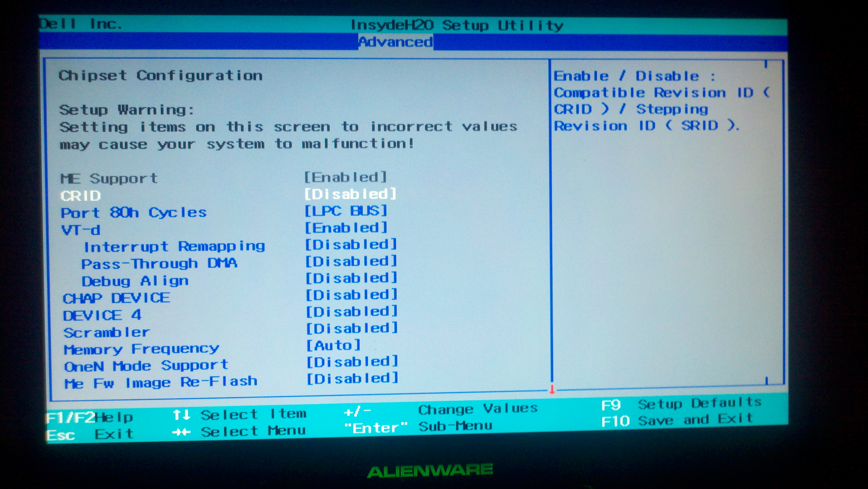This screenshot has width=868, height=489.
Task: Select the Port 80h Cycles item
Action: point(133,213)
